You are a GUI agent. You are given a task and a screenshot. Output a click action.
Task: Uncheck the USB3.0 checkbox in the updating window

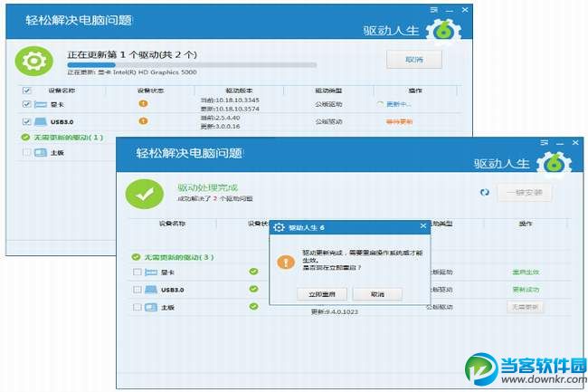coord(26,121)
